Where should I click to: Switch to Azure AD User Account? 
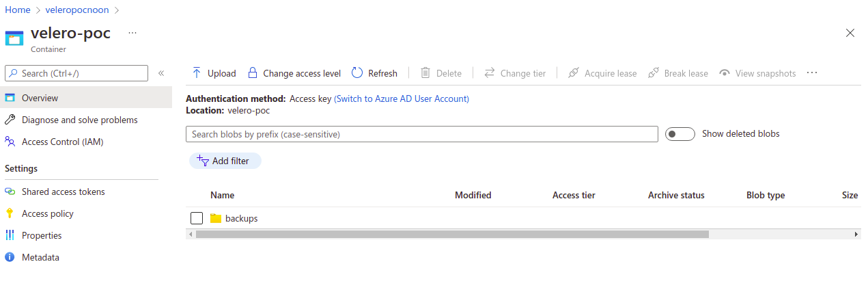pos(402,98)
